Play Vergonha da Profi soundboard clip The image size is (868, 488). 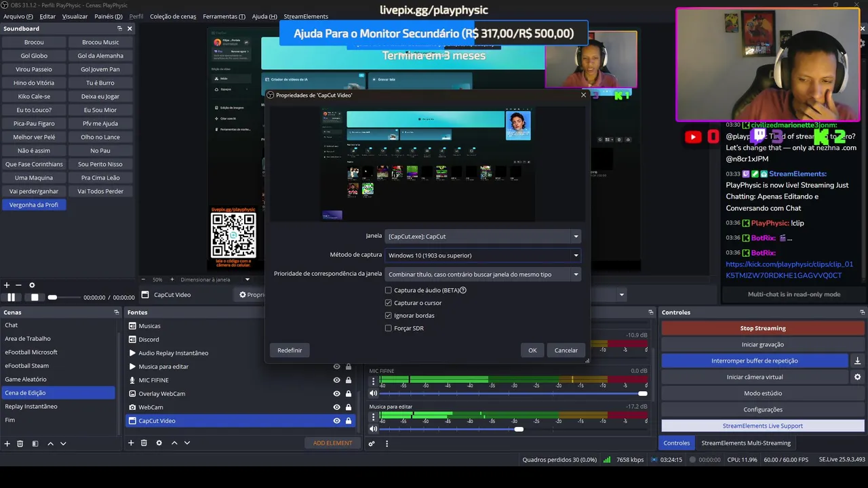[x=34, y=205]
